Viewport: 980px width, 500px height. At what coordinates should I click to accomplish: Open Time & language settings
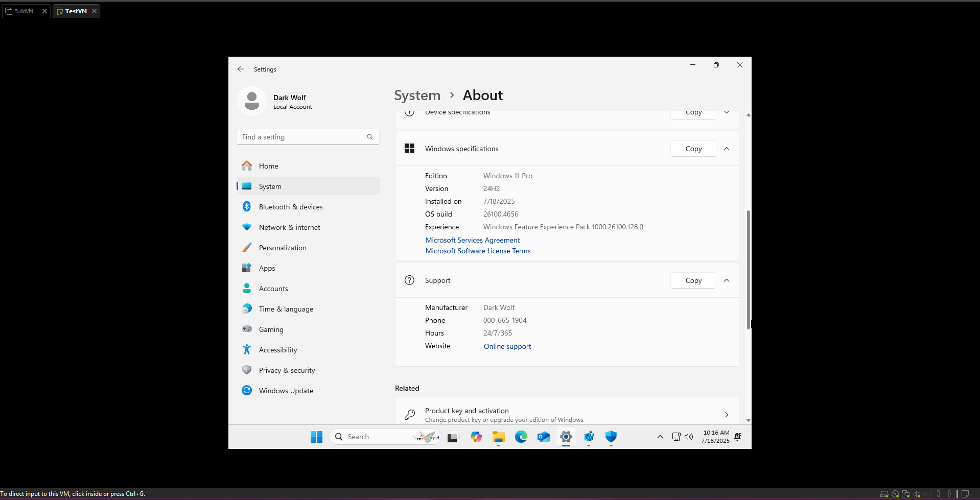(x=308, y=309)
